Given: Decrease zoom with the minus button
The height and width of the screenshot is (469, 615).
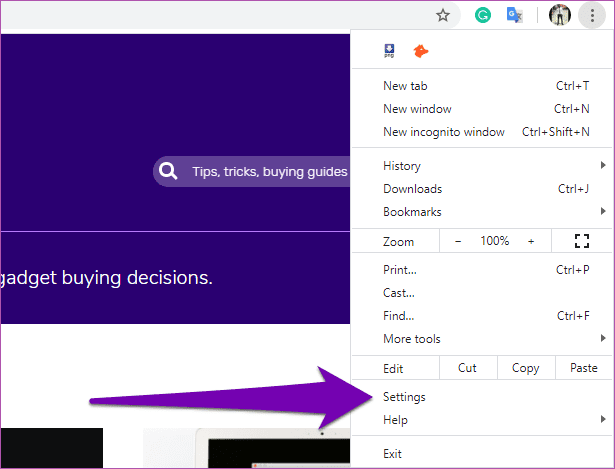Looking at the screenshot, I should [458, 241].
